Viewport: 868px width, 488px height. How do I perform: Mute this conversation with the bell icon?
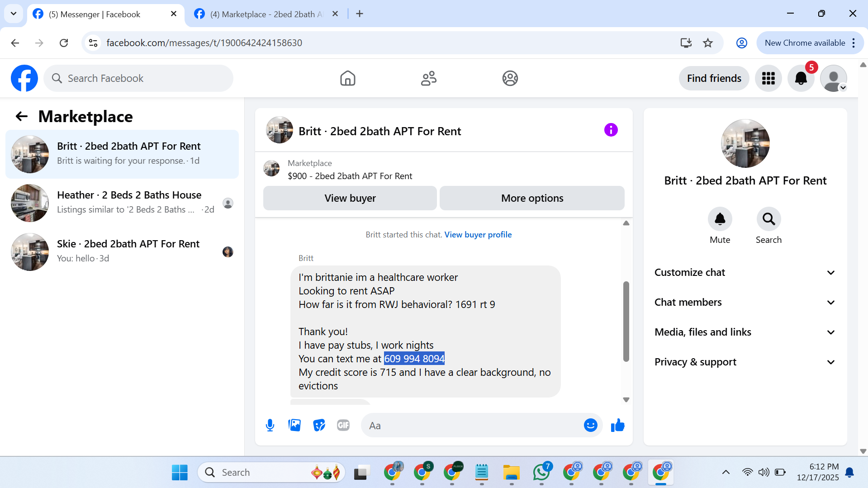coord(720,219)
